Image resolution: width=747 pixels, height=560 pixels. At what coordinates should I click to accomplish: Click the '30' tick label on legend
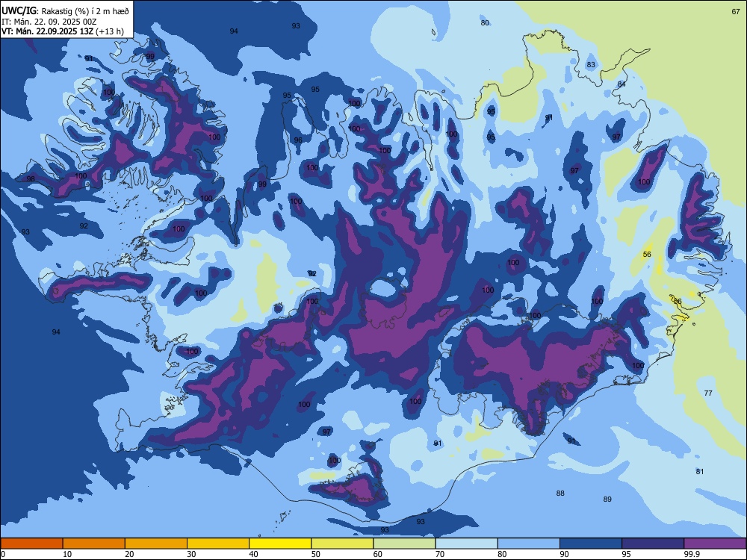coord(191,554)
